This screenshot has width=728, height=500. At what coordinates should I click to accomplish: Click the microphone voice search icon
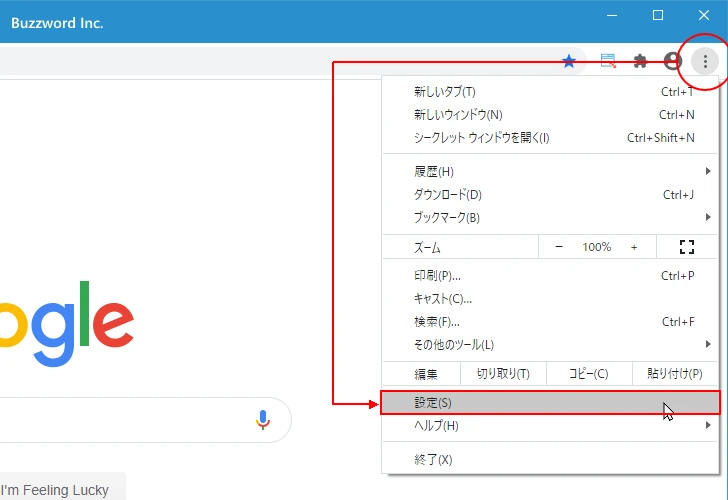pos(263,420)
